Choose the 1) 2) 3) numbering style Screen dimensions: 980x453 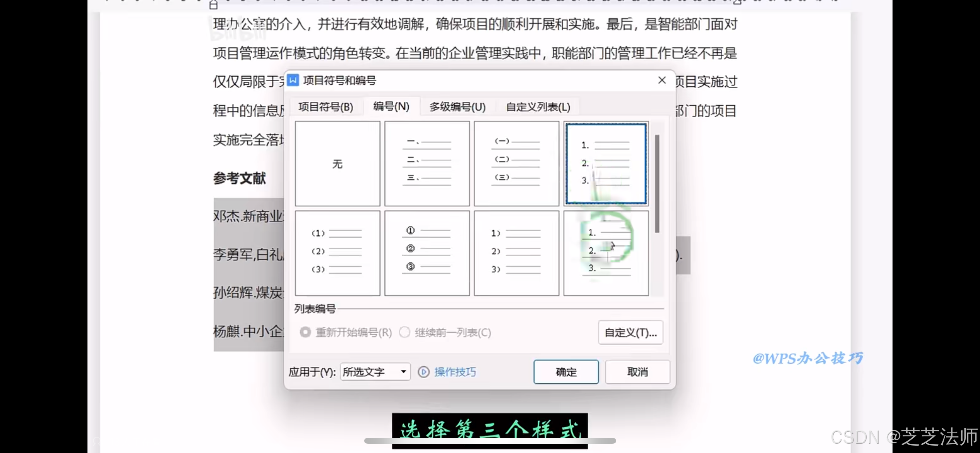516,253
